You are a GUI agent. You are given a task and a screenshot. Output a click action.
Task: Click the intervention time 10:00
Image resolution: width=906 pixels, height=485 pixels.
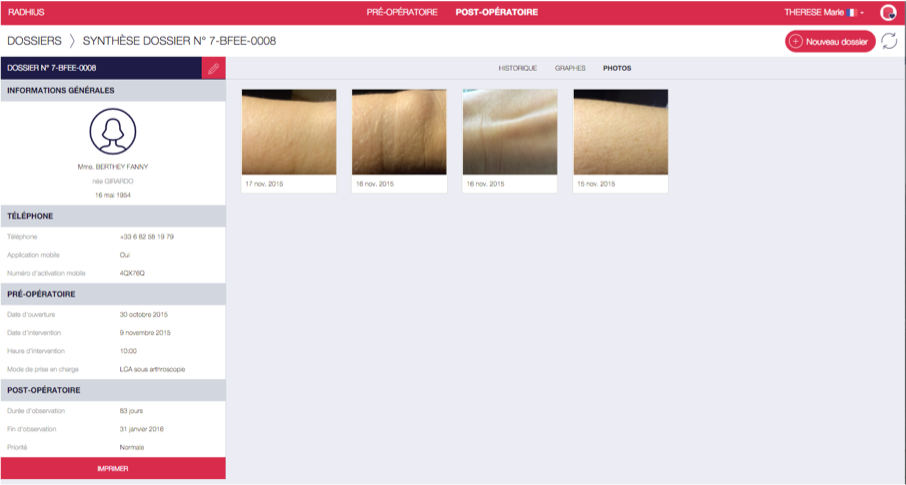[128, 351]
